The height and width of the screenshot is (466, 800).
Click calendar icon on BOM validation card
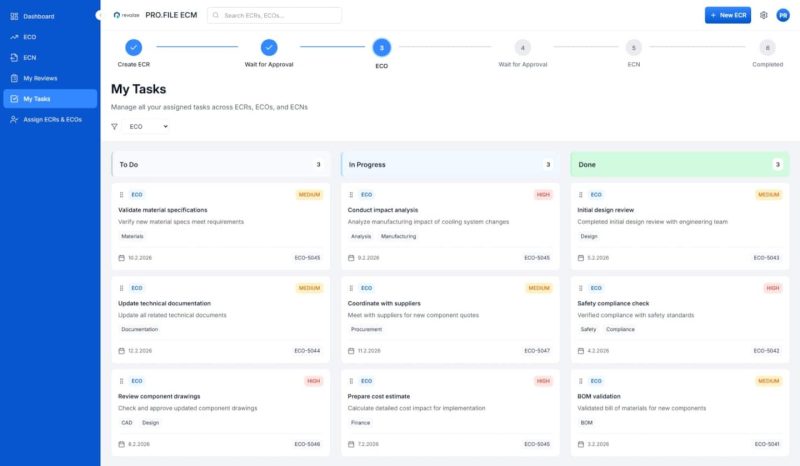point(581,444)
